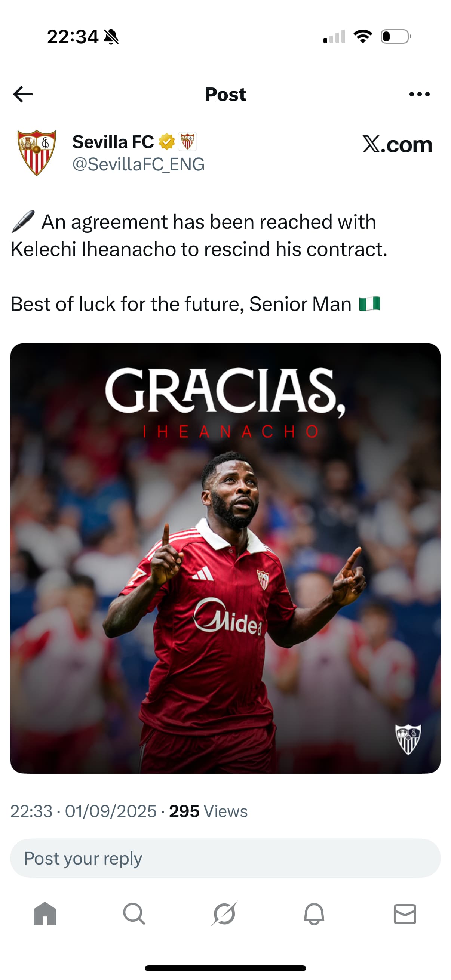This screenshot has width=451, height=980.
Task: Open the Messages envelope tab
Action: (405, 913)
